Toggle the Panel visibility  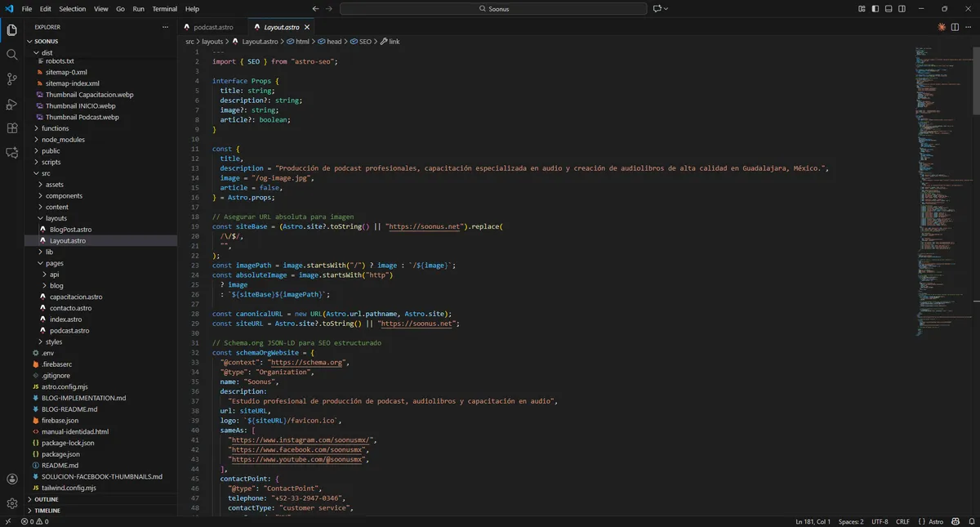(888, 8)
